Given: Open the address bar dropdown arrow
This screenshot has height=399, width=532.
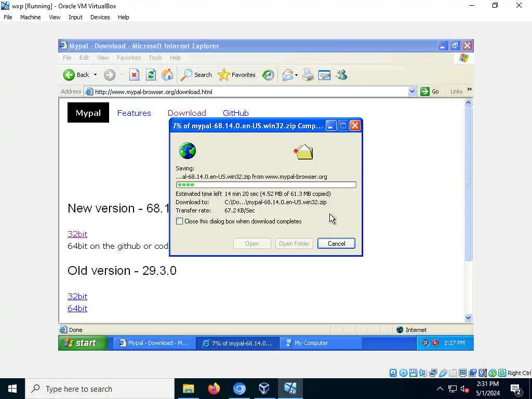Looking at the screenshot, I should click(x=412, y=91).
